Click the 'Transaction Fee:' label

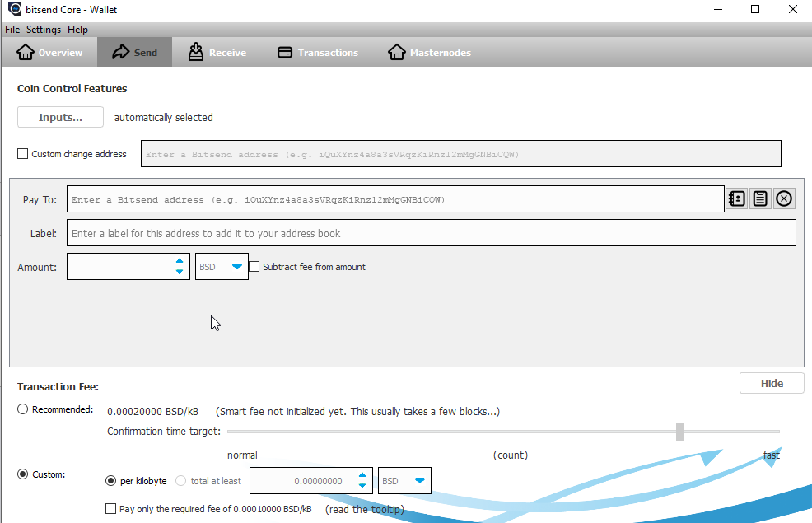[58, 387]
